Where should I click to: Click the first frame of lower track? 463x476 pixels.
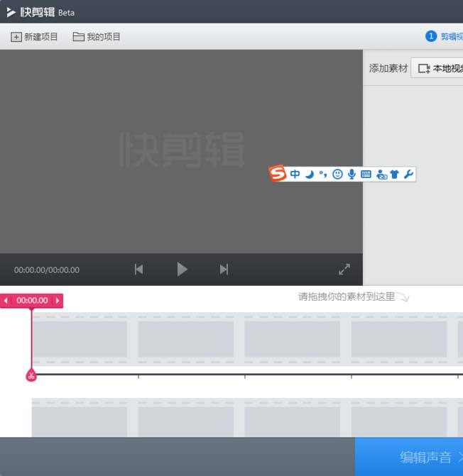click(x=80, y=422)
